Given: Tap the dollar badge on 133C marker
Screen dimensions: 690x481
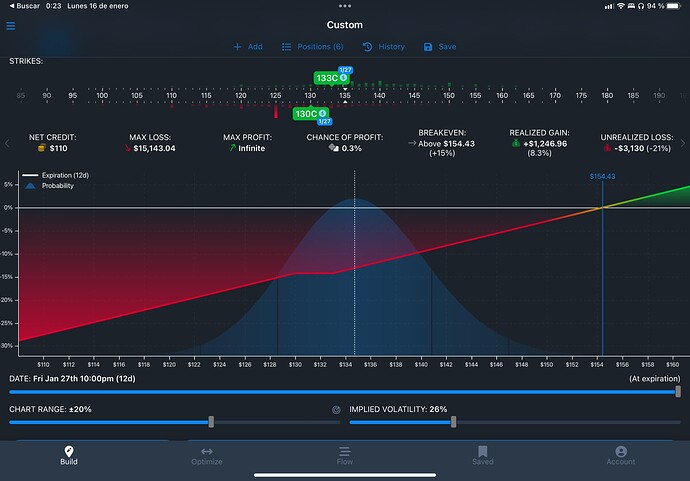Looking at the screenshot, I should click(343, 78).
